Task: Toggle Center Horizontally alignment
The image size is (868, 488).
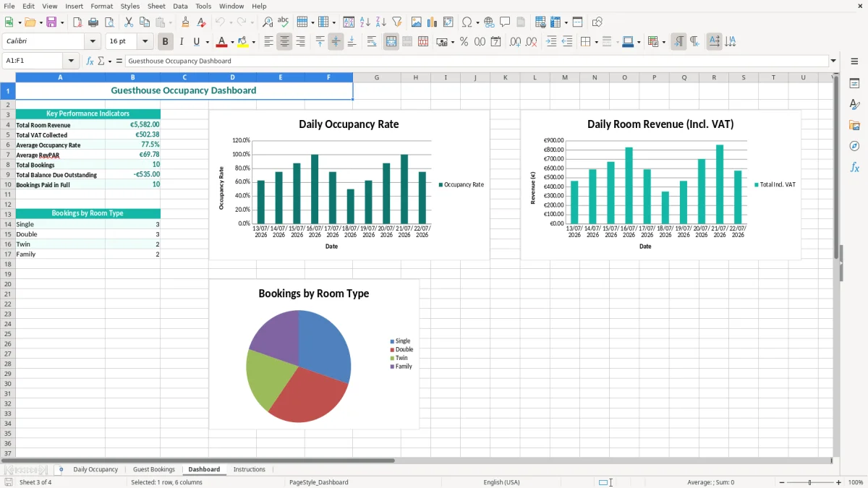Action: [284, 42]
